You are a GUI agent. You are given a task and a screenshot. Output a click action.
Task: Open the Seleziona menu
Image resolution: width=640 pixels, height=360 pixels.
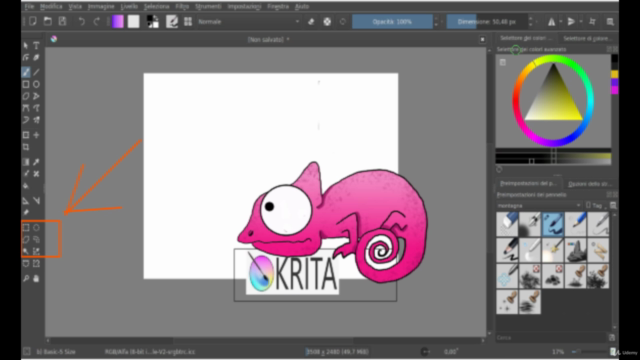pyautogui.click(x=156, y=7)
